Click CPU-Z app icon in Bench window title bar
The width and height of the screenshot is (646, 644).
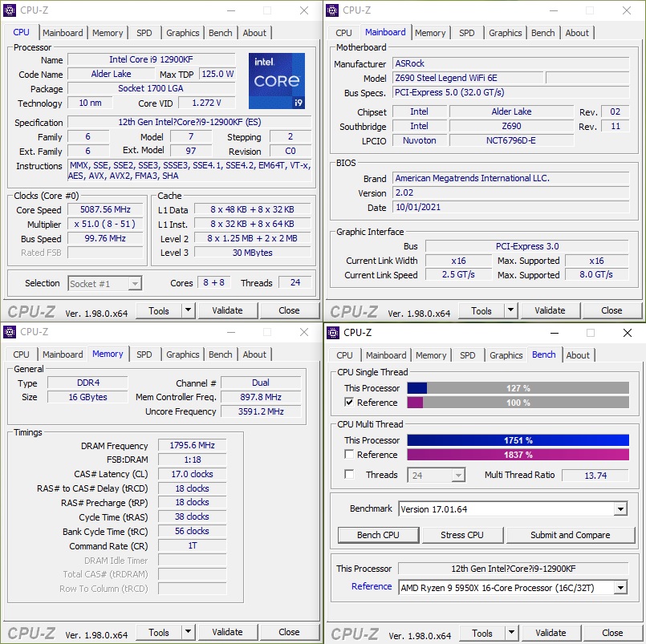point(332,332)
